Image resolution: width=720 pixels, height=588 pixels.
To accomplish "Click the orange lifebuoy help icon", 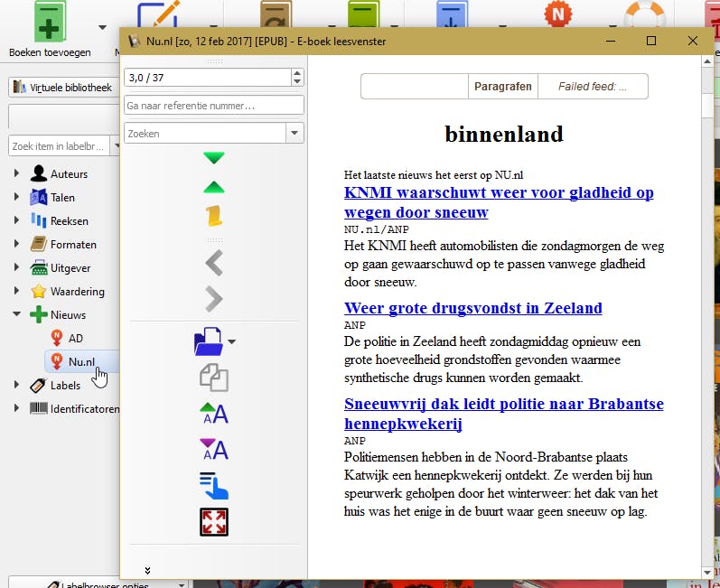I will click(x=645, y=14).
